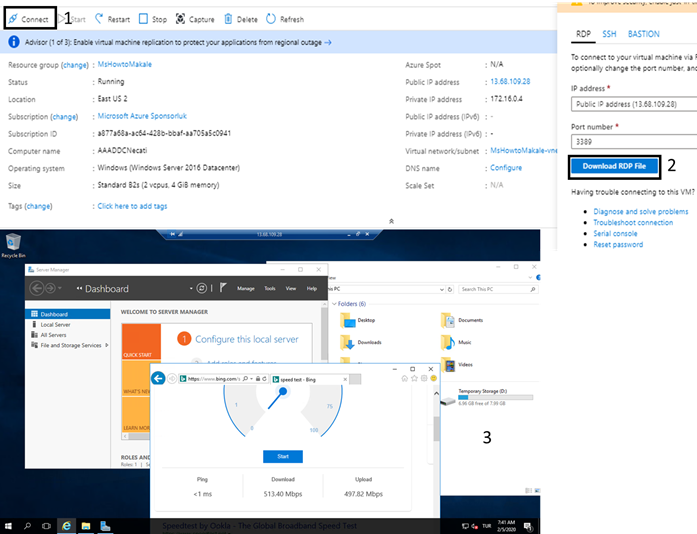The image size is (697, 534).
Task: Open Task View on taskbar
Action: click(x=46, y=526)
